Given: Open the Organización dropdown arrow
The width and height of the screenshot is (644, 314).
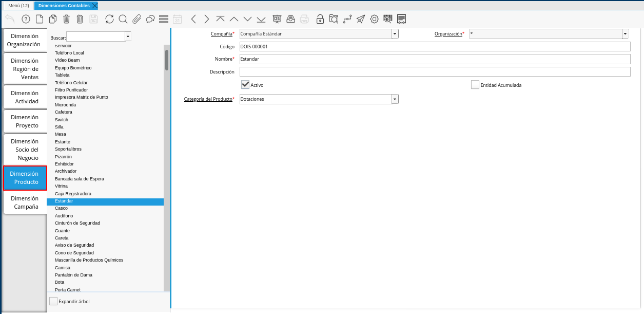Looking at the screenshot, I should [625, 34].
